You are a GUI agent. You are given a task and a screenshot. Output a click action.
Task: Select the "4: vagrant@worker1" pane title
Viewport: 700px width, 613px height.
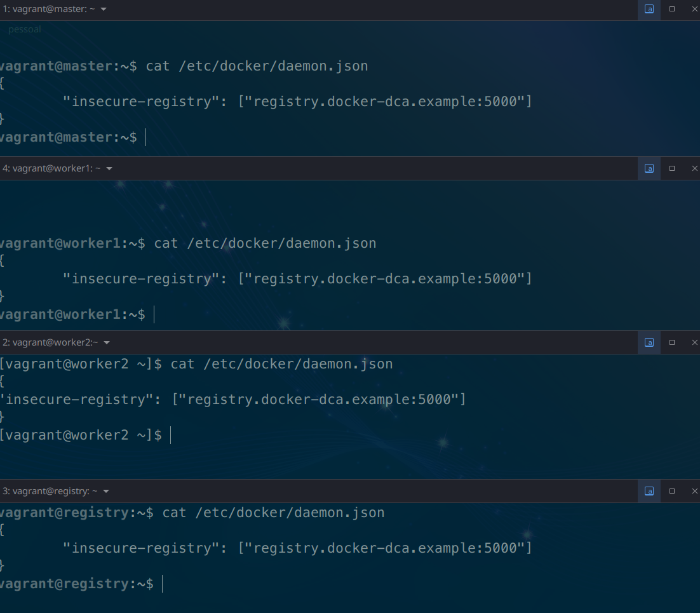(51, 168)
